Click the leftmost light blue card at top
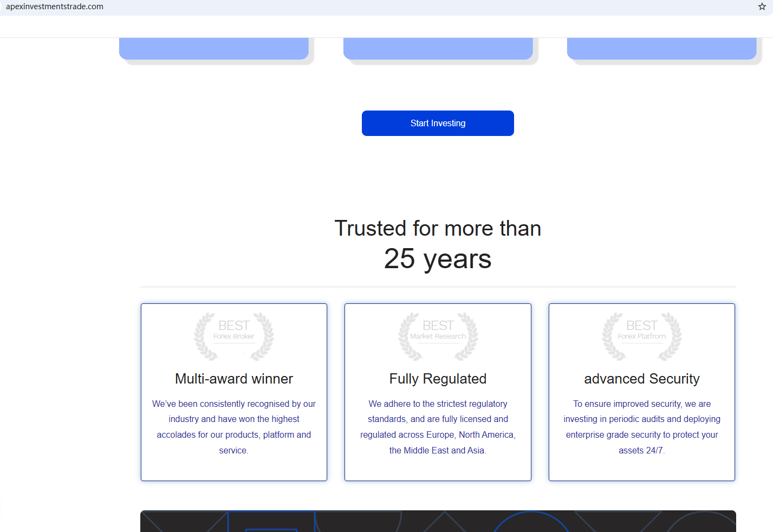The height and width of the screenshot is (532, 773). click(x=214, y=48)
